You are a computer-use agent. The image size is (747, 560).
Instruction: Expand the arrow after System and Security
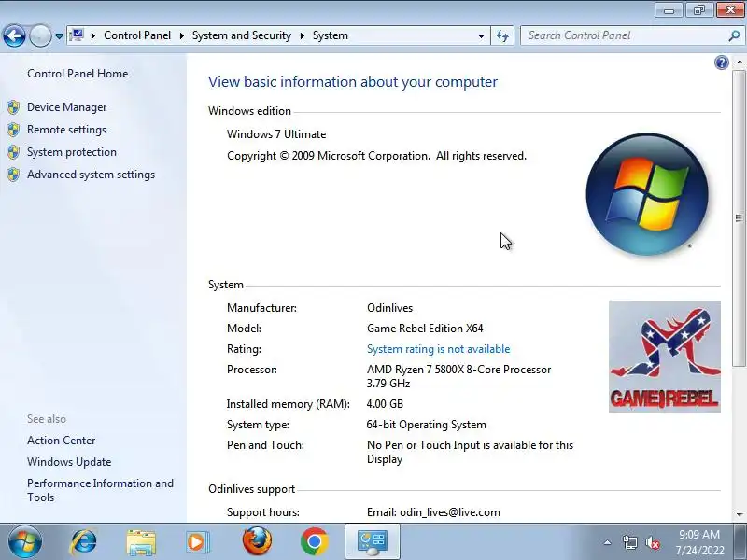[302, 35]
